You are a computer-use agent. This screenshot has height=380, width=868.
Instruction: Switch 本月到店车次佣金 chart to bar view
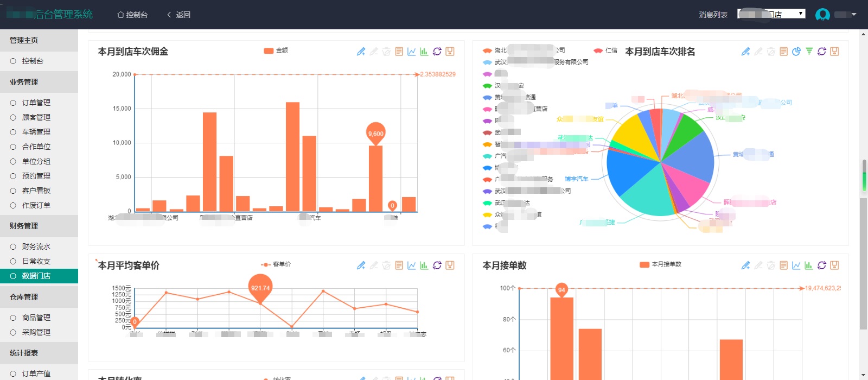424,52
